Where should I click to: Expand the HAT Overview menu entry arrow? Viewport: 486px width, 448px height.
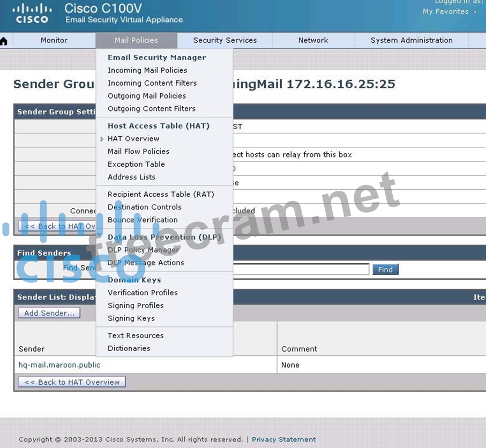(102, 139)
